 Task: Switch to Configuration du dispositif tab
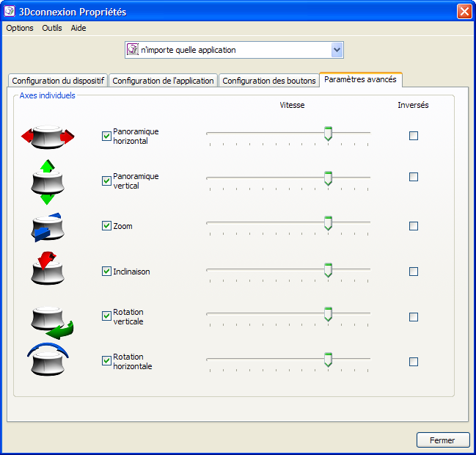tap(59, 81)
